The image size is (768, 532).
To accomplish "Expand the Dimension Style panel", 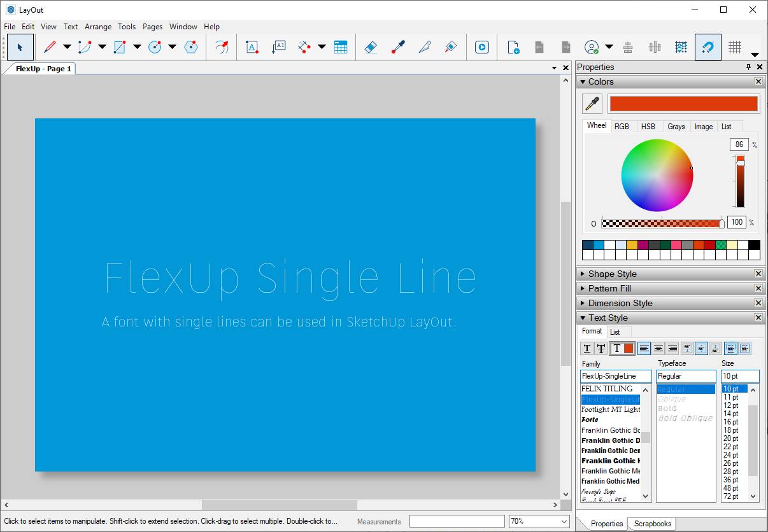I will 583,304.
